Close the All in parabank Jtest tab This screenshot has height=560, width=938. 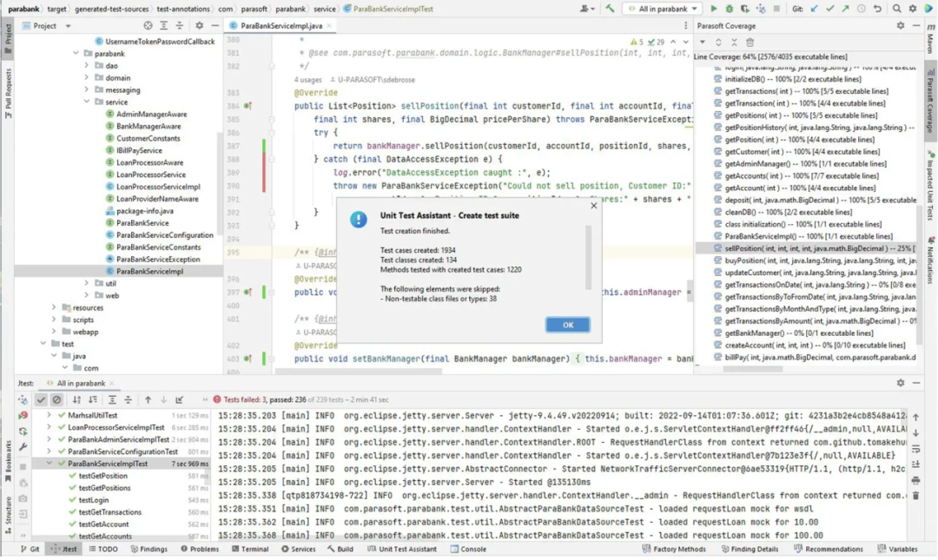(x=112, y=384)
